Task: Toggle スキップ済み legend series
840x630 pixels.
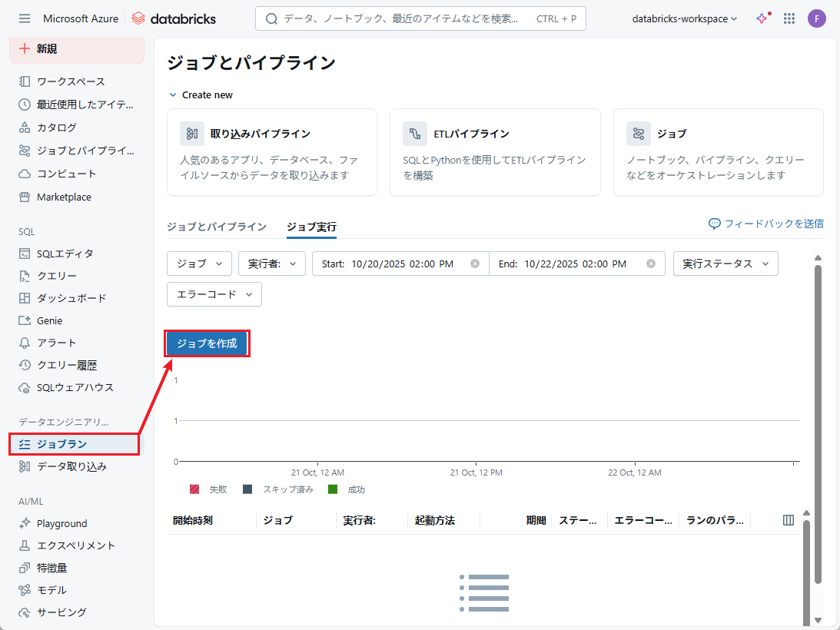Action: click(278, 489)
